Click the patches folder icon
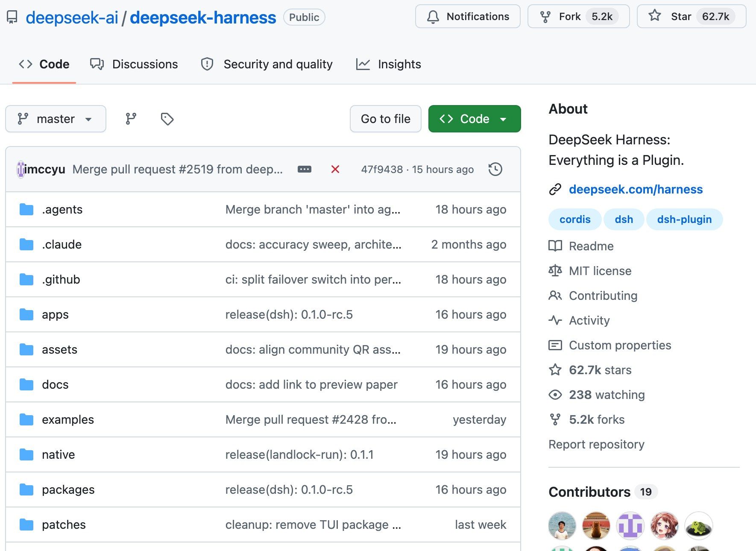 tap(26, 525)
